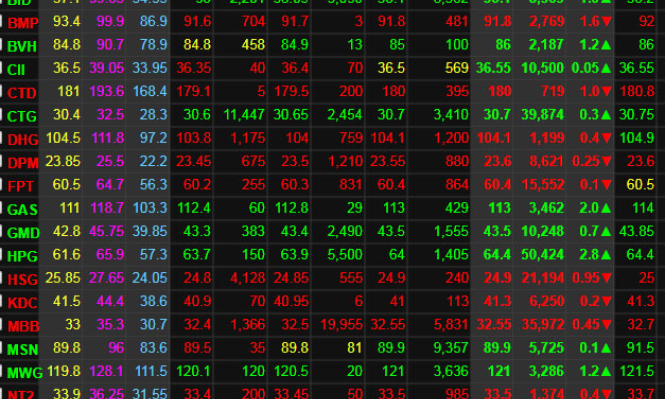Select BVH matched volume 2,187
665x399 pixels.
click(x=547, y=45)
